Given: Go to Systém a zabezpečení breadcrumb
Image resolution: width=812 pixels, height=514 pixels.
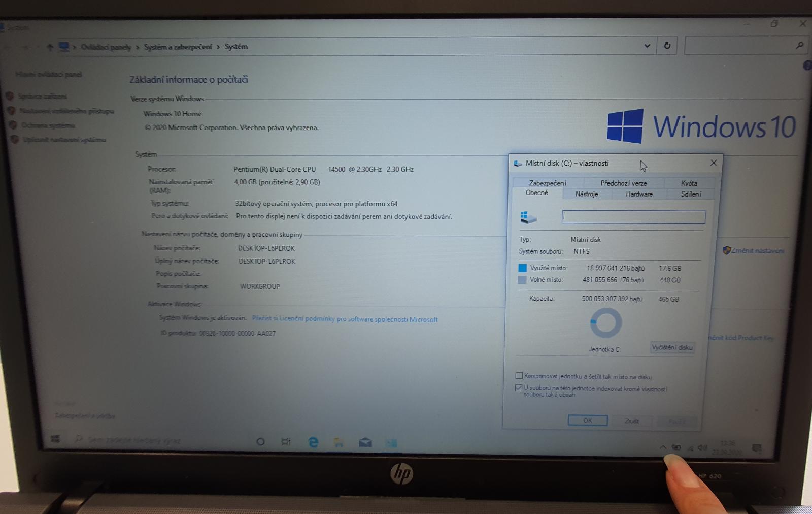Looking at the screenshot, I should pos(178,47).
